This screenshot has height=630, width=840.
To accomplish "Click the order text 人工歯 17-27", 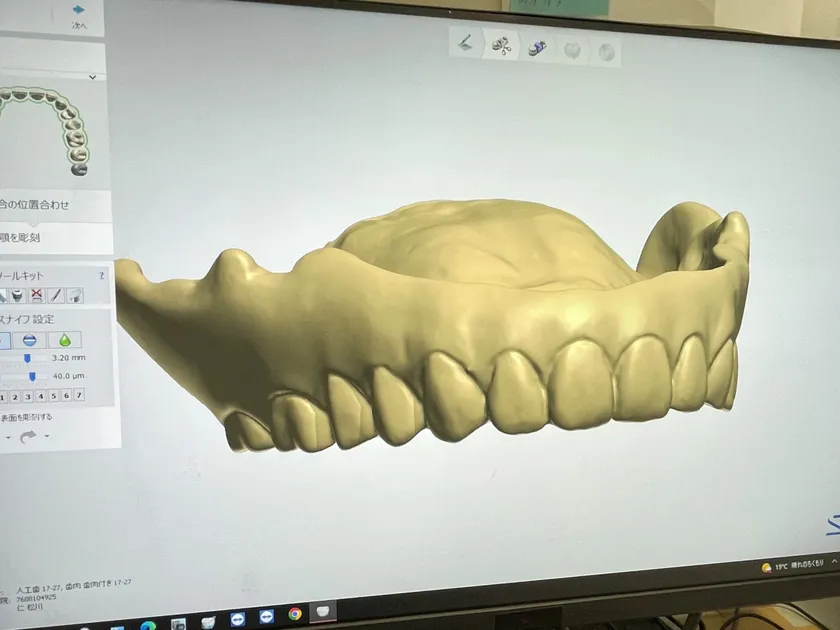I will click(38, 589).
